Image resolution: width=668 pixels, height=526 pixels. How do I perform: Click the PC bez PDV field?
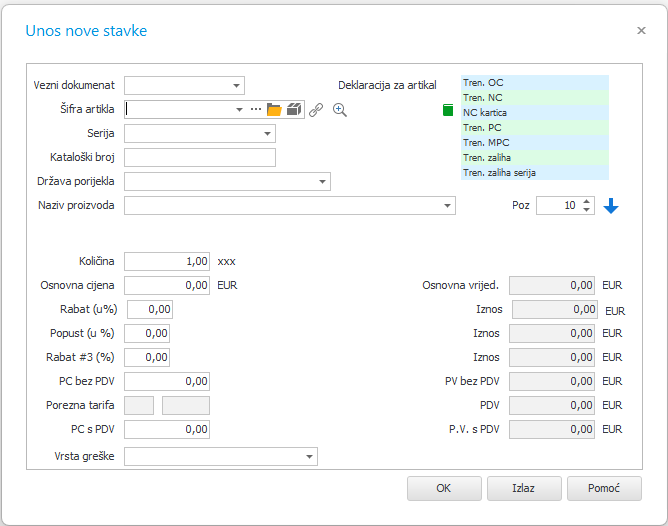(x=167, y=381)
